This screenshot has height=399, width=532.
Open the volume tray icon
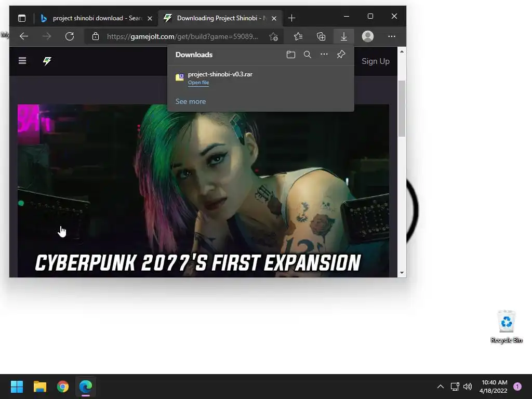click(468, 387)
